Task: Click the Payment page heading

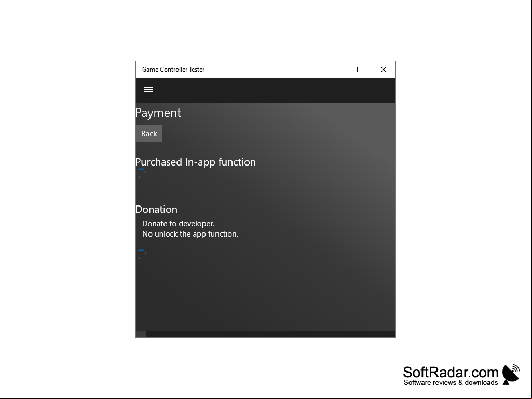Action: point(158,113)
